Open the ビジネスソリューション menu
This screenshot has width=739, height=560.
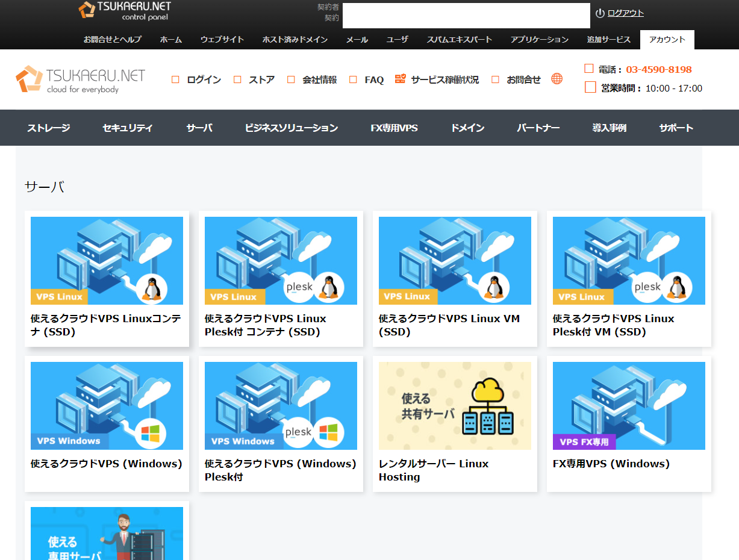tap(292, 128)
